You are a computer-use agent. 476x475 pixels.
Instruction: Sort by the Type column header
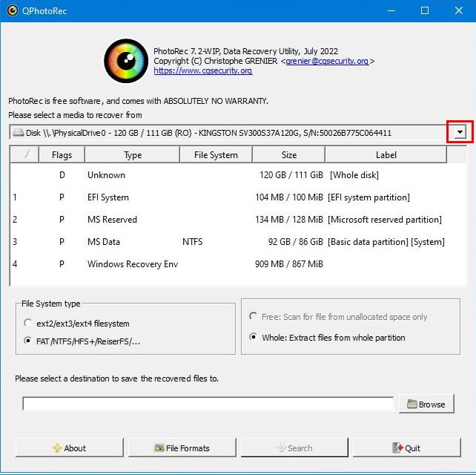(133, 154)
